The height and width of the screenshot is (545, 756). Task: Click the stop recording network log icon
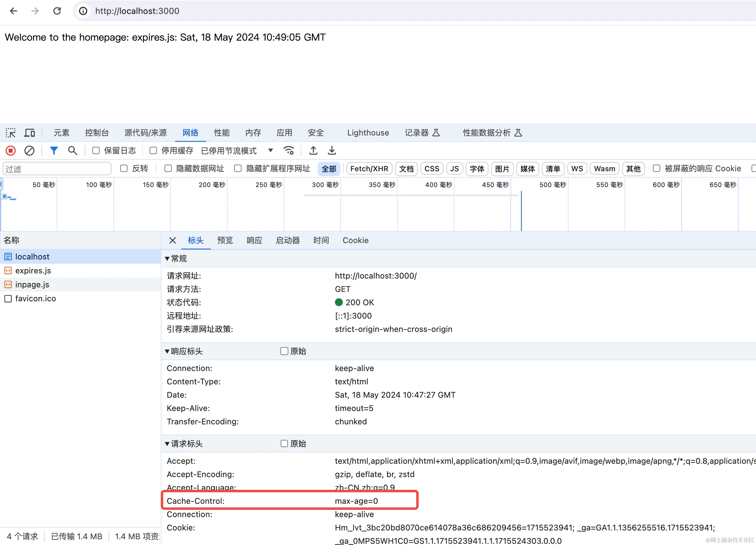11,151
